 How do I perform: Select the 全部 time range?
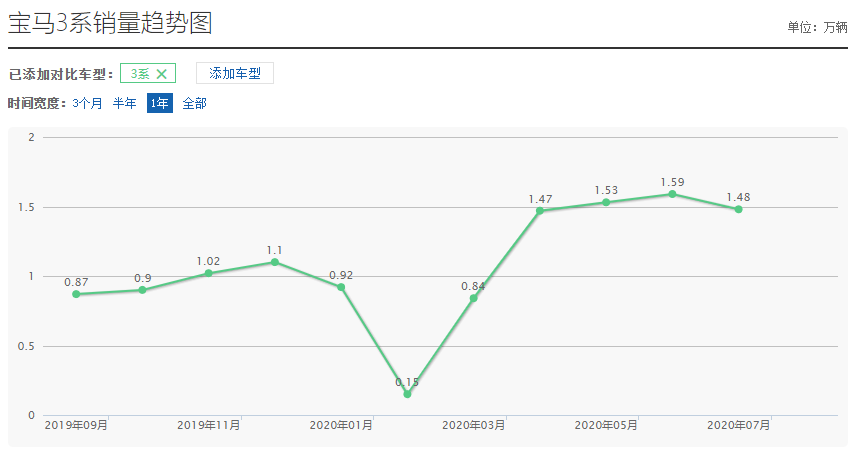[194, 103]
